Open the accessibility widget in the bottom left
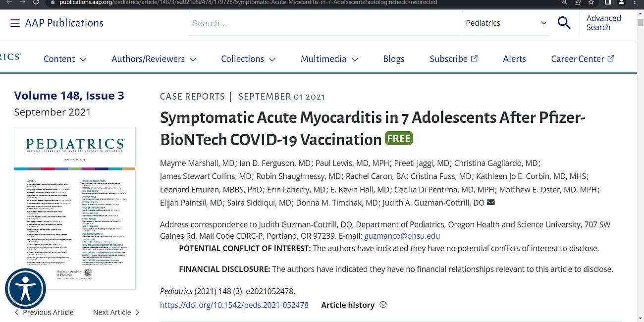 tap(25, 288)
